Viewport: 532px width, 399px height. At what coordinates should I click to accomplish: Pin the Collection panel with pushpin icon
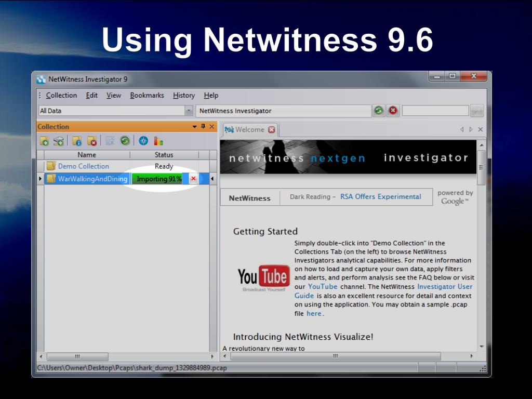coord(203,126)
